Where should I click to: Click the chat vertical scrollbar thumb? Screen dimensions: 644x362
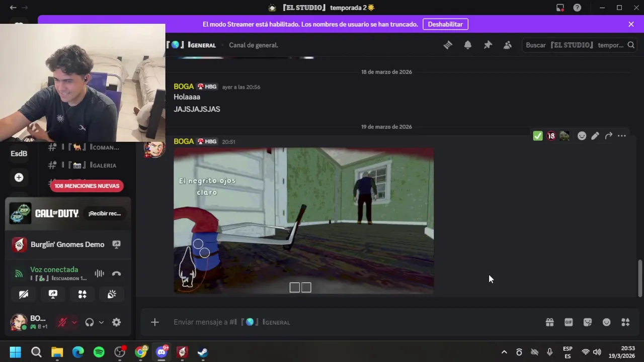(640, 278)
